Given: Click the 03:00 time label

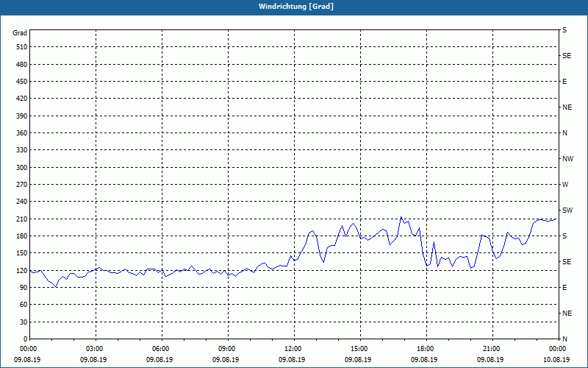Looking at the screenshot, I should click(x=96, y=349).
